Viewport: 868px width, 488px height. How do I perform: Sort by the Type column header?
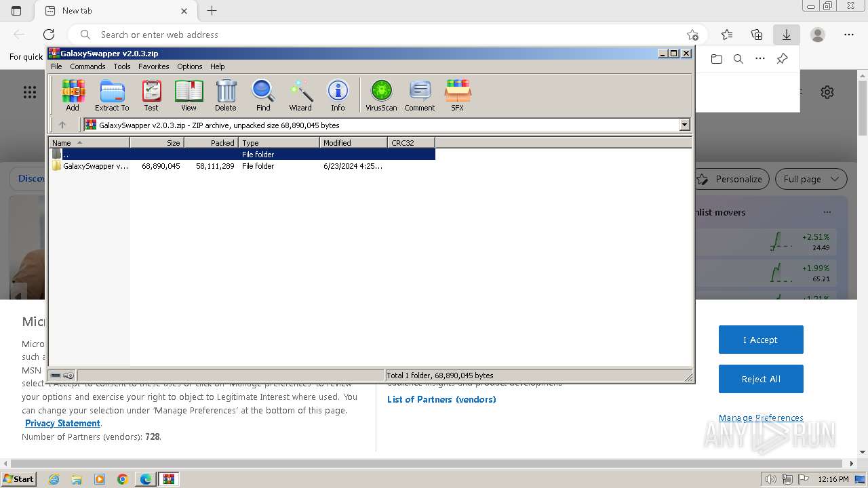tap(279, 142)
